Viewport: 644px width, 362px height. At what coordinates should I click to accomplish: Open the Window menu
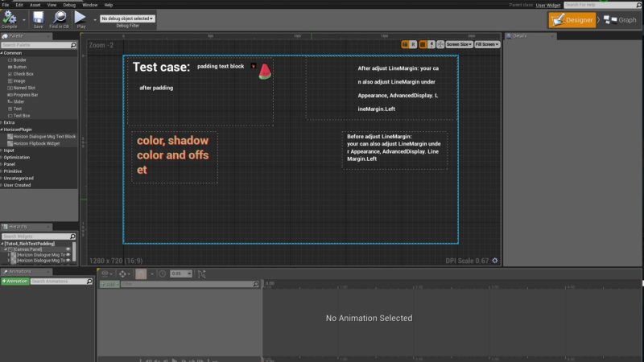click(x=89, y=5)
